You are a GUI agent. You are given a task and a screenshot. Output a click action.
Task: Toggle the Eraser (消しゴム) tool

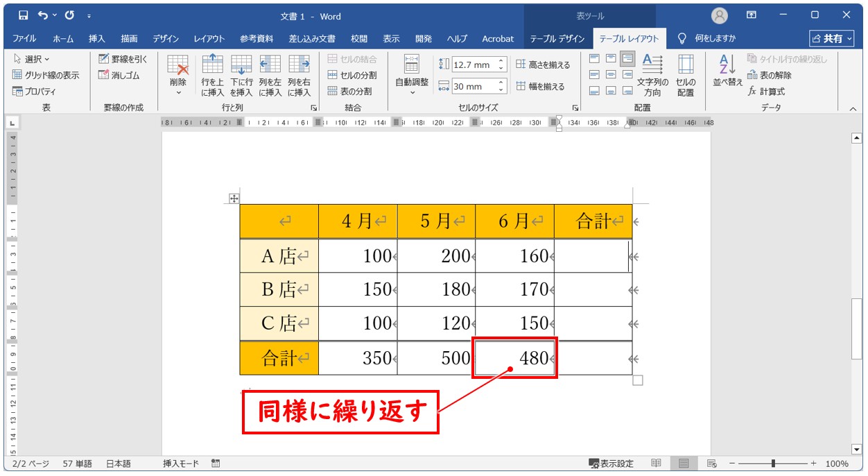[120, 75]
